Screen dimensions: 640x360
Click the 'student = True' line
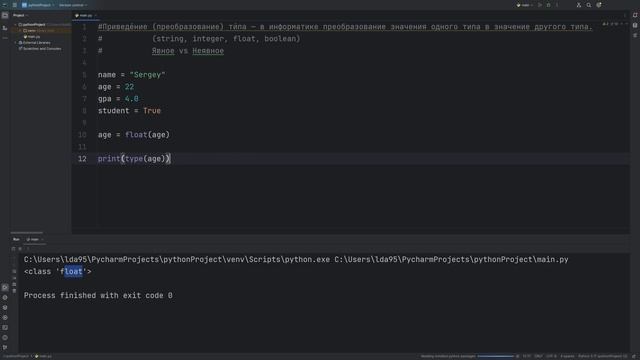coord(129,111)
